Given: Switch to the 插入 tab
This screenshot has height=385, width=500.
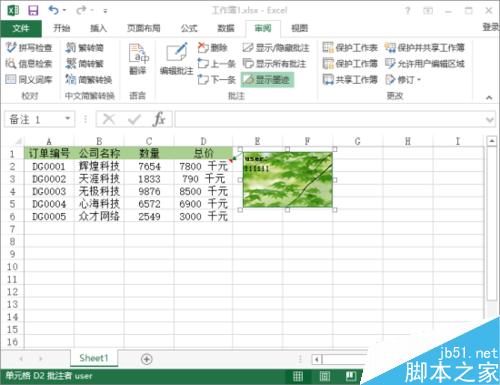Looking at the screenshot, I should [98, 28].
